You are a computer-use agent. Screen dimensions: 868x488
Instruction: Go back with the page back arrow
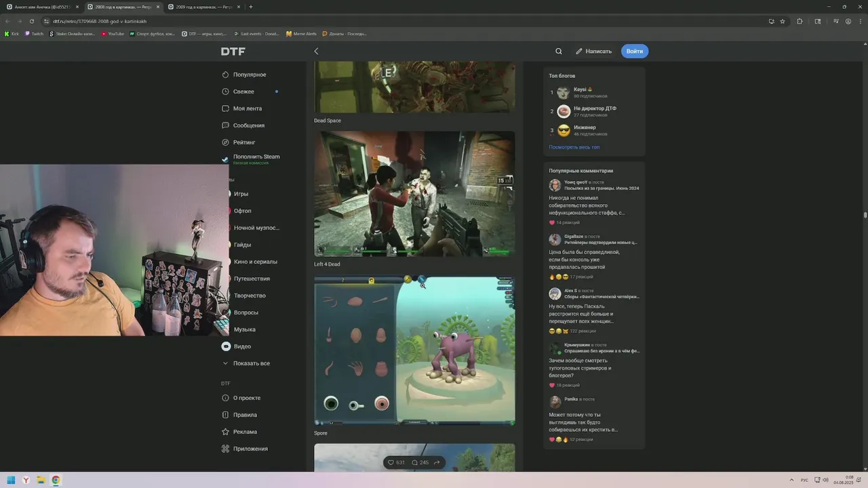pos(316,51)
